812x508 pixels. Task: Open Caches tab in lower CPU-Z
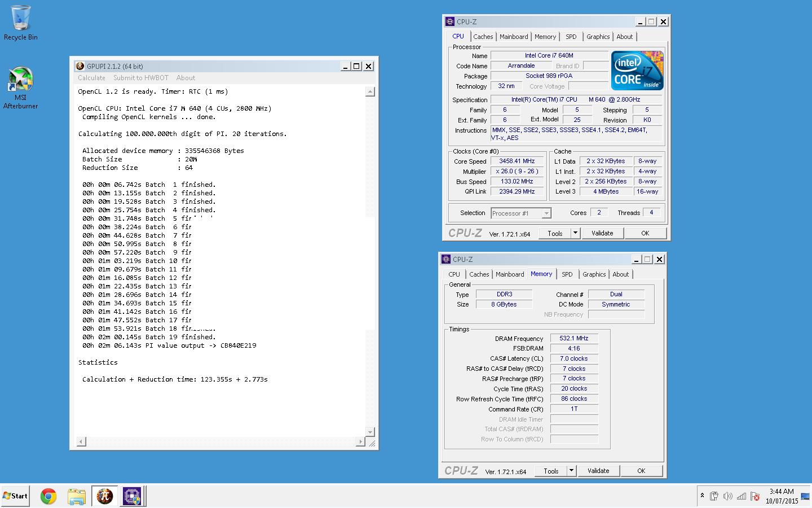pyautogui.click(x=479, y=274)
